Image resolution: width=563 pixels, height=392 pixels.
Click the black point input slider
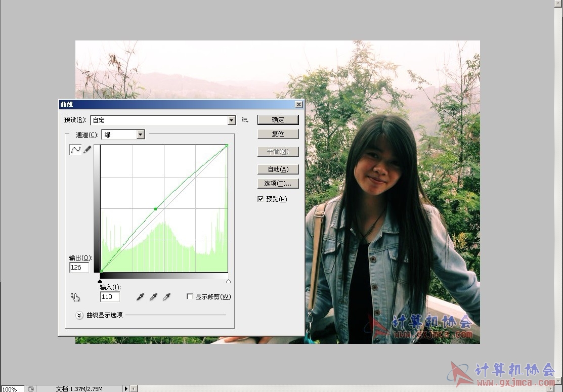click(x=100, y=281)
